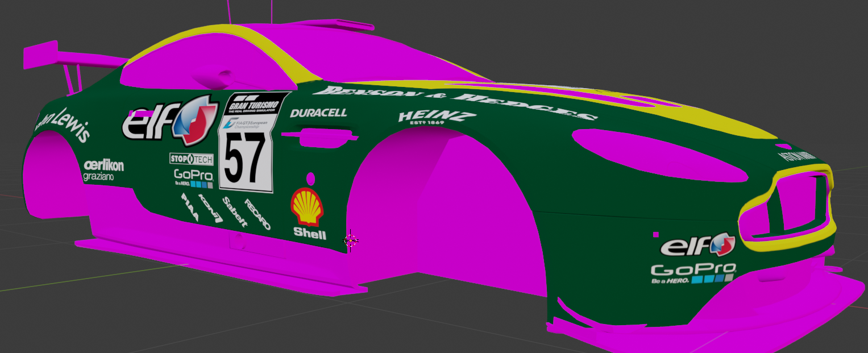Click the STOPTECH decal

pyautogui.click(x=192, y=159)
